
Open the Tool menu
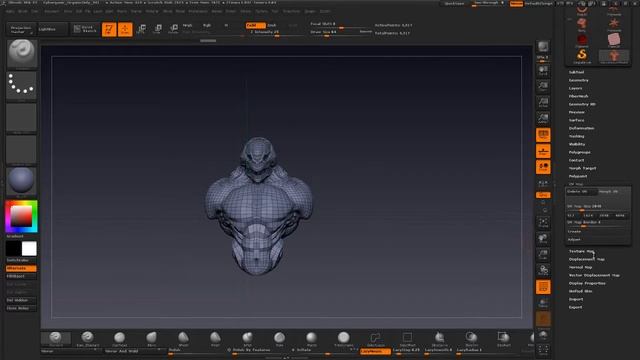pos(275,11)
